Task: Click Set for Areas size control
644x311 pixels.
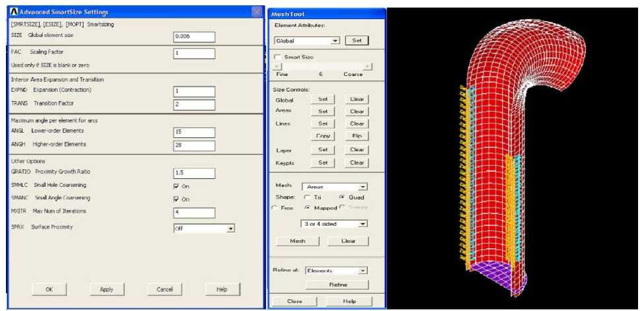Action: click(323, 112)
